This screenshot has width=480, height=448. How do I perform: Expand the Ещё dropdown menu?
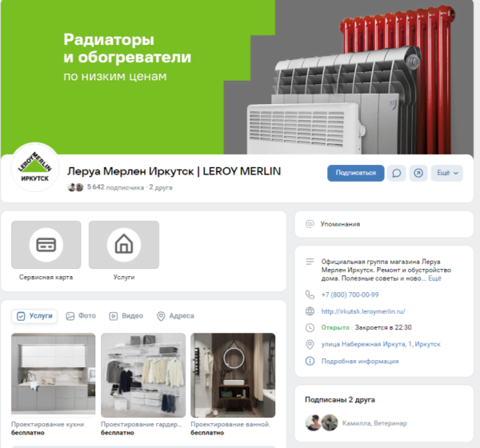click(x=446, y=173)
